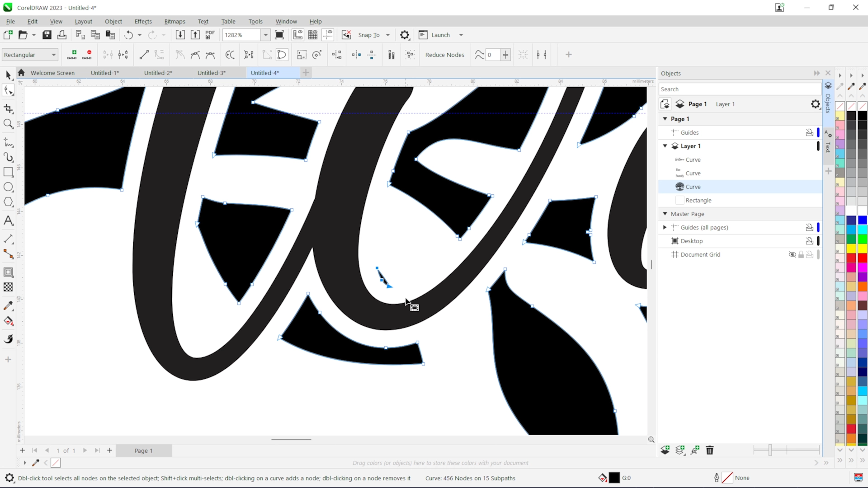Switch to the Welcome Screen tab
The image size is (868, 488).
coord(52,73)
